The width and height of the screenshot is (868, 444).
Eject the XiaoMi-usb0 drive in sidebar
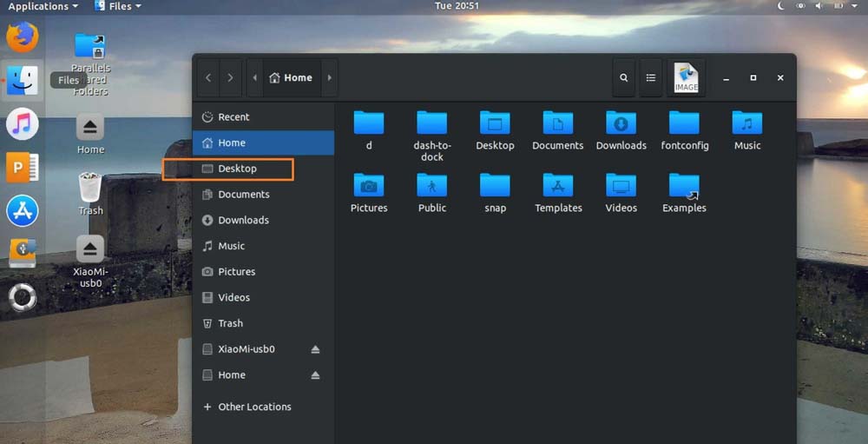(315, 349)
